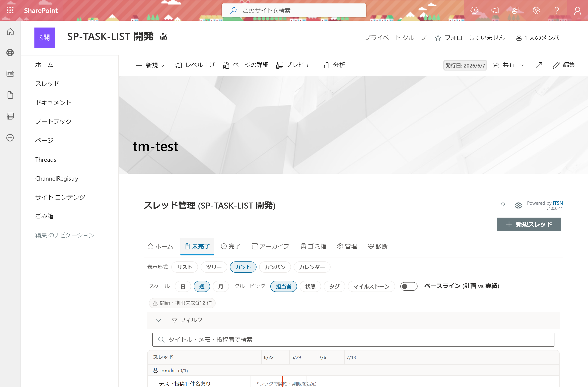588x387 pixels.
Task: Open the people-sharing icon in the header
Action: pos(516,10)
